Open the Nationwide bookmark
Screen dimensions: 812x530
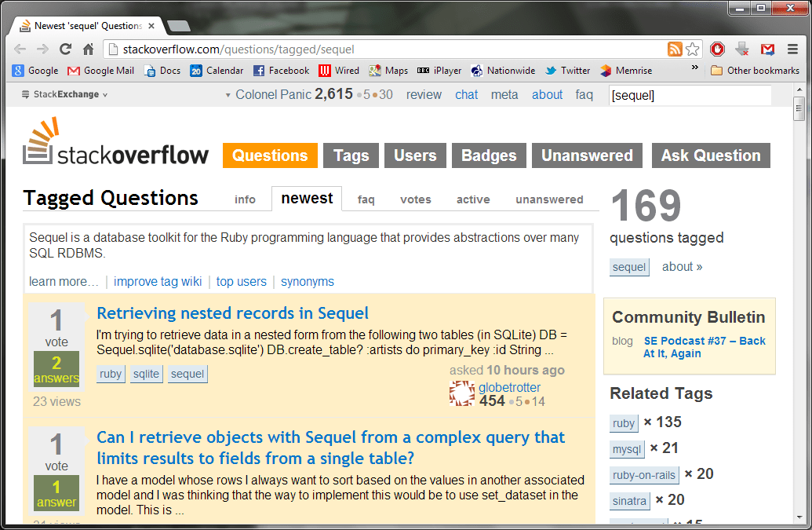coord(503,71)
